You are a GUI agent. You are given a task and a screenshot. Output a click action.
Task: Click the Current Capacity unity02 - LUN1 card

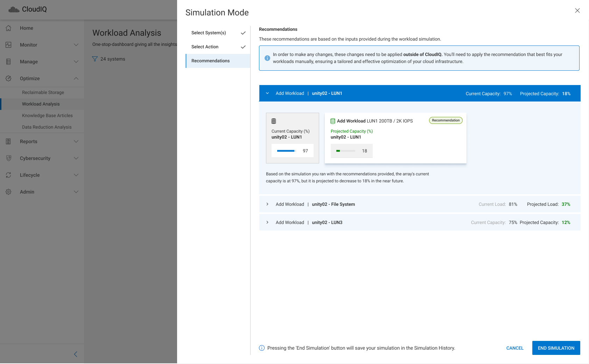293,138
